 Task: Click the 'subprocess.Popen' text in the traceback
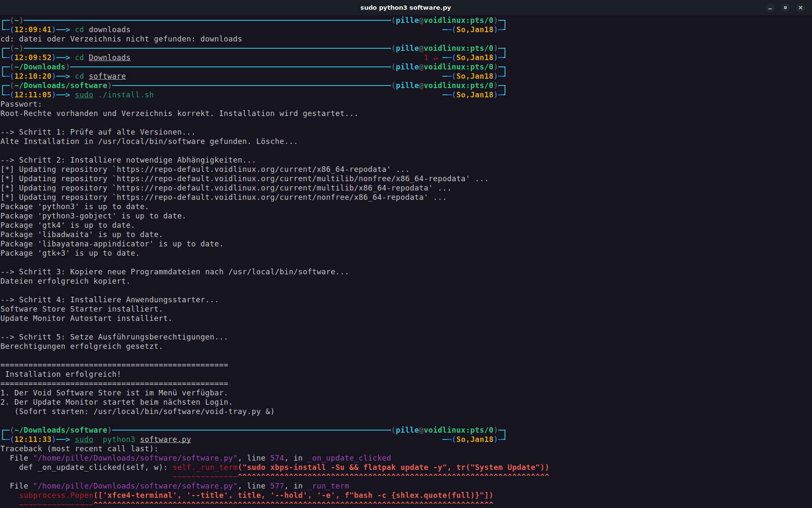point(56,495)
